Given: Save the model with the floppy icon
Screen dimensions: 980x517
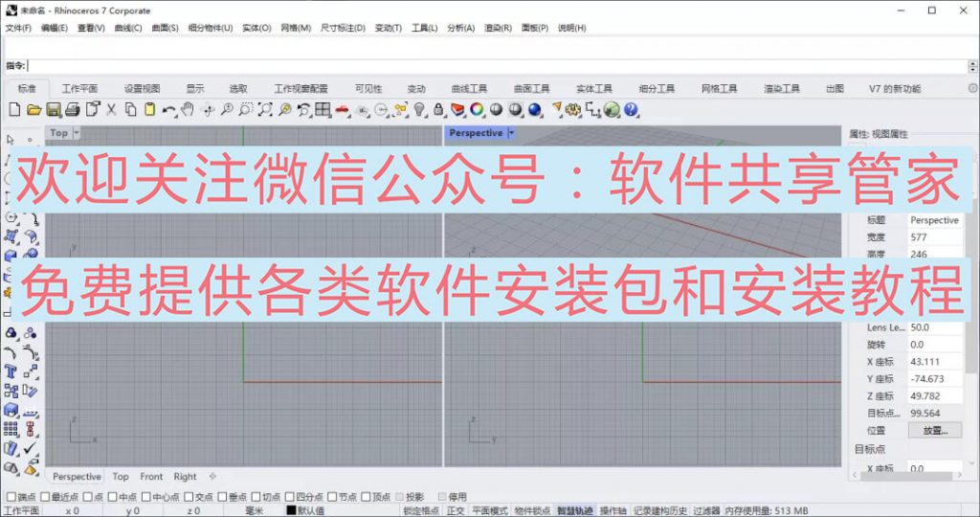Looking at the screenshot, I should [x=54, y=110].
